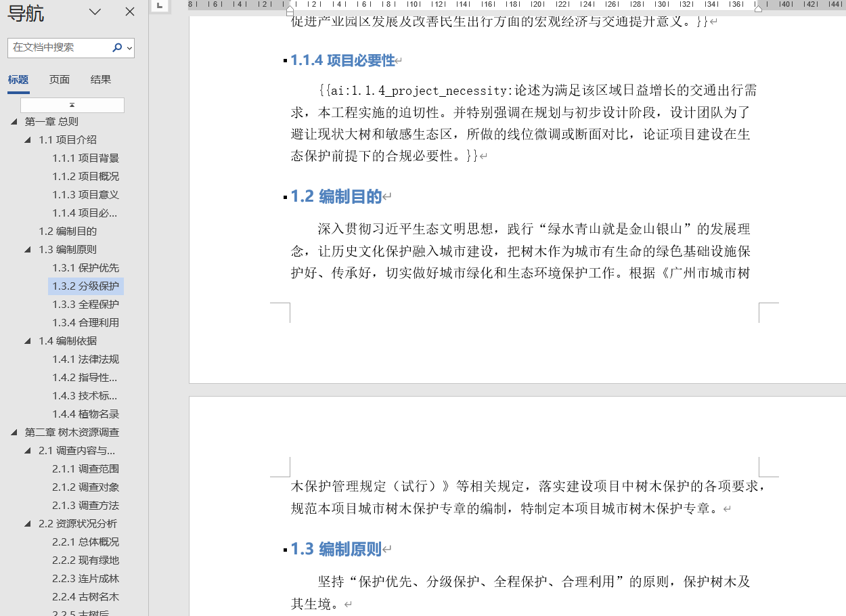The width and height of the screenshot is (846, 616).
Task: Go to 1.3.4 合理利用 heading
Action: tap(86, 322)
